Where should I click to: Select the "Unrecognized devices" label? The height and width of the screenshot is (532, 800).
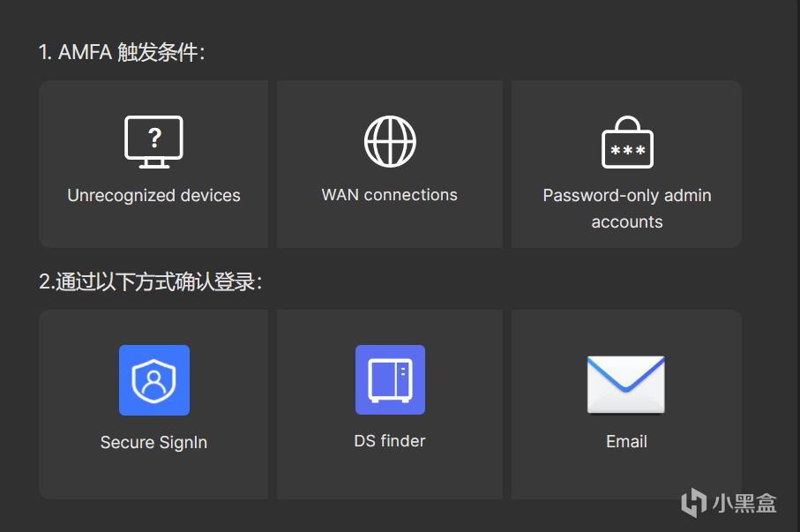(x=153, y=196)
